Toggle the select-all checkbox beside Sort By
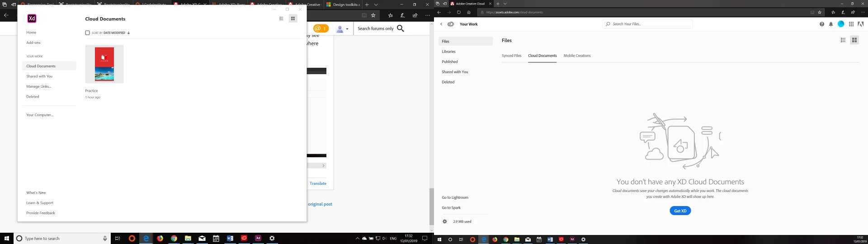868x244 pixels. (x=87, y=33)
